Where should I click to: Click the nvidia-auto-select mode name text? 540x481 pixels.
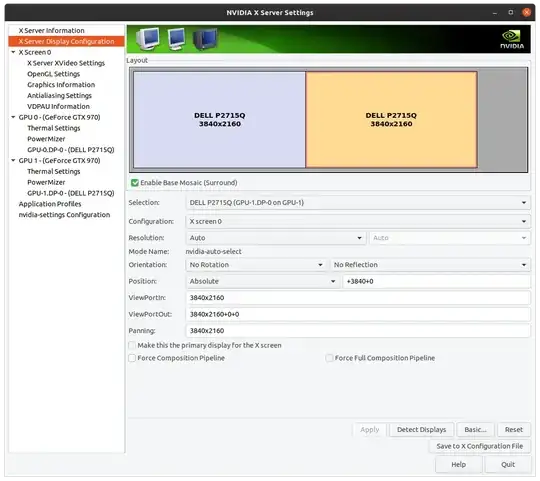click(214, 251)
